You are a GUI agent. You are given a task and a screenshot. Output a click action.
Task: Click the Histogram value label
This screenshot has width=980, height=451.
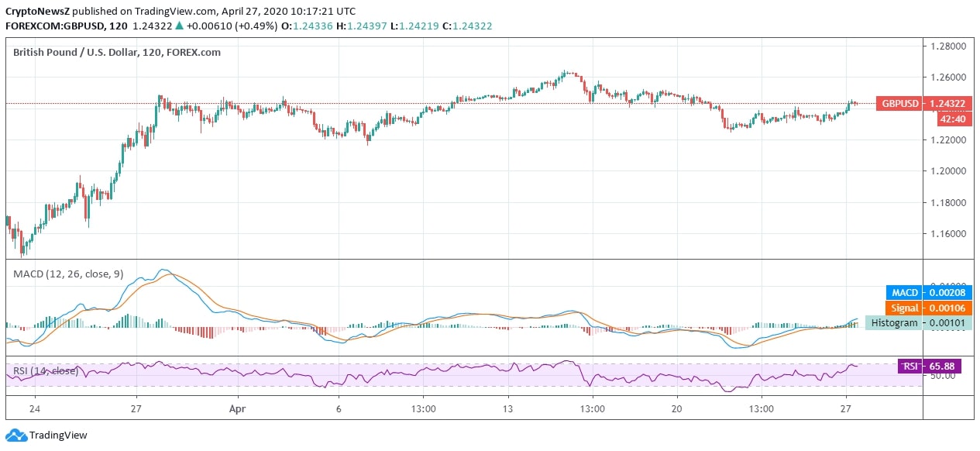(x=894, y=322)
